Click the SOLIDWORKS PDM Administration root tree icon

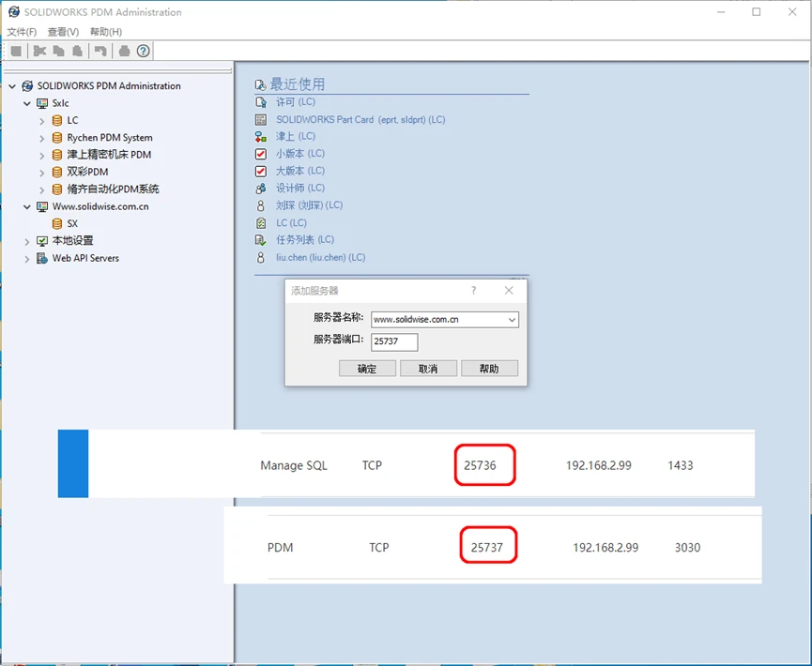click(x=27, y=86)
